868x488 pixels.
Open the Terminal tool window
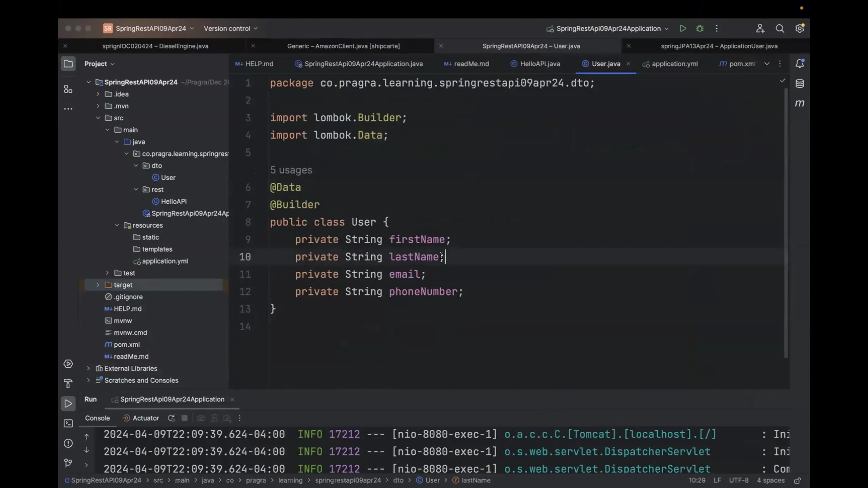click(x=68, y=423)
